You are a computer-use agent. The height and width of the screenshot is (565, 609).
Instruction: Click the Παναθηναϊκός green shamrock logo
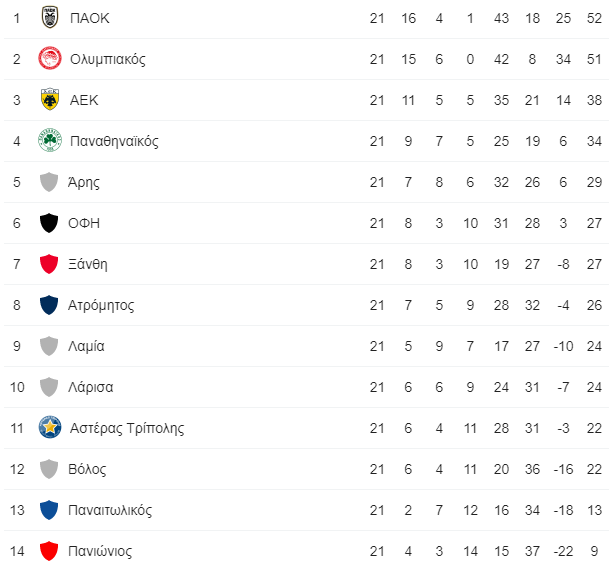tap(50, 141)
